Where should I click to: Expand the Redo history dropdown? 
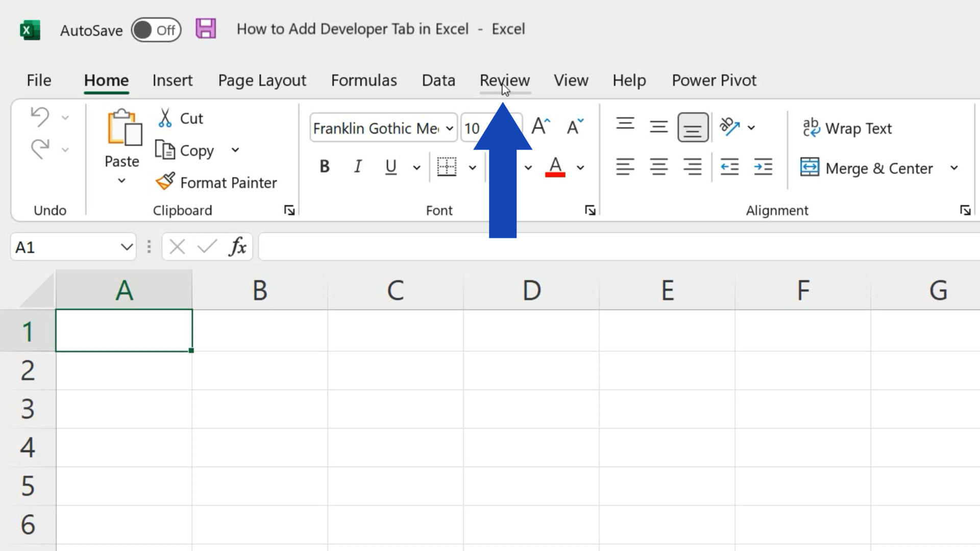point(65,150)
